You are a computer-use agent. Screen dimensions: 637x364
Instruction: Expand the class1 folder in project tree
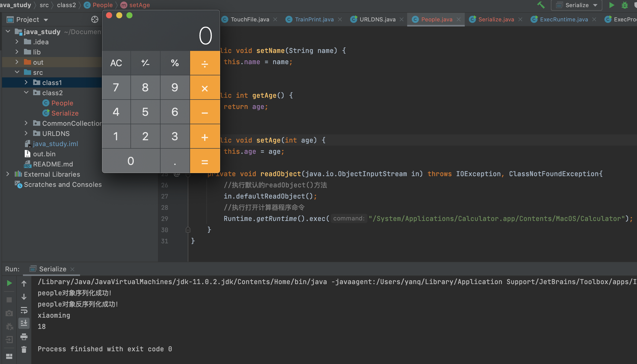[26, 82]
